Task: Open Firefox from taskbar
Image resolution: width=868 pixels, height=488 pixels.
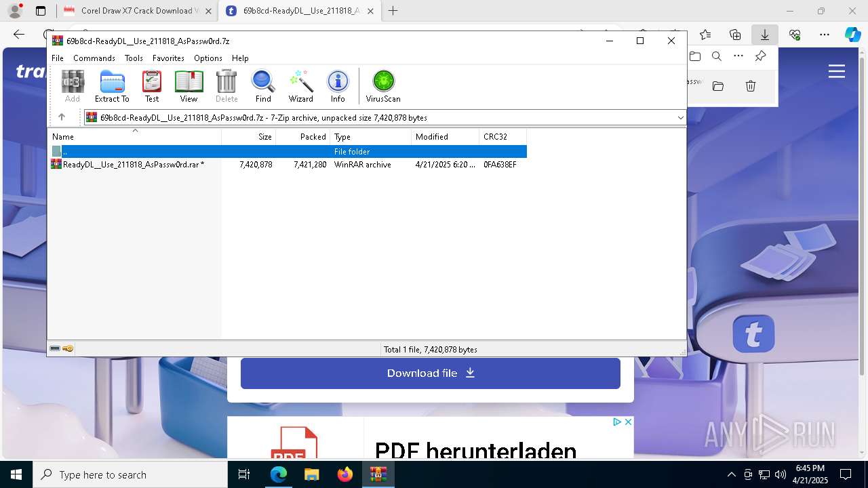Action: pos(344,474)
